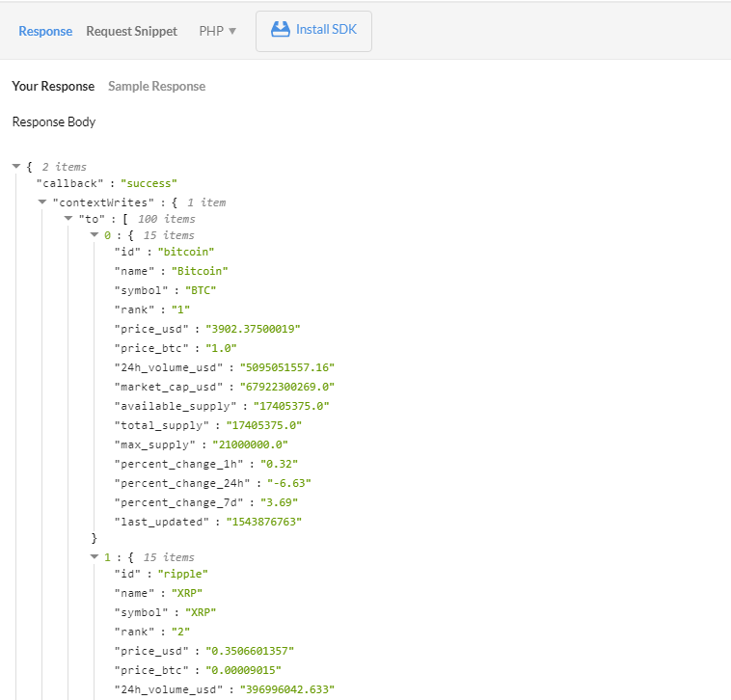This screenshot has width=731, height=700.
Task: Click the Response Body heading
Action: coord(54,122)
